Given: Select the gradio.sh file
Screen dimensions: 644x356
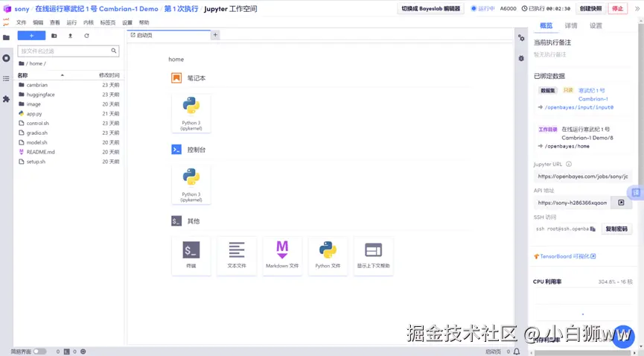Looking at the screenshot, I should click(69, 133).
